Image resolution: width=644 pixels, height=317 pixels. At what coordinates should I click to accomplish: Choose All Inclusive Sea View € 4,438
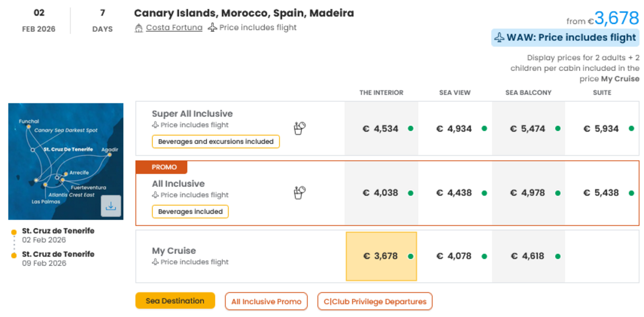point(454,193)
